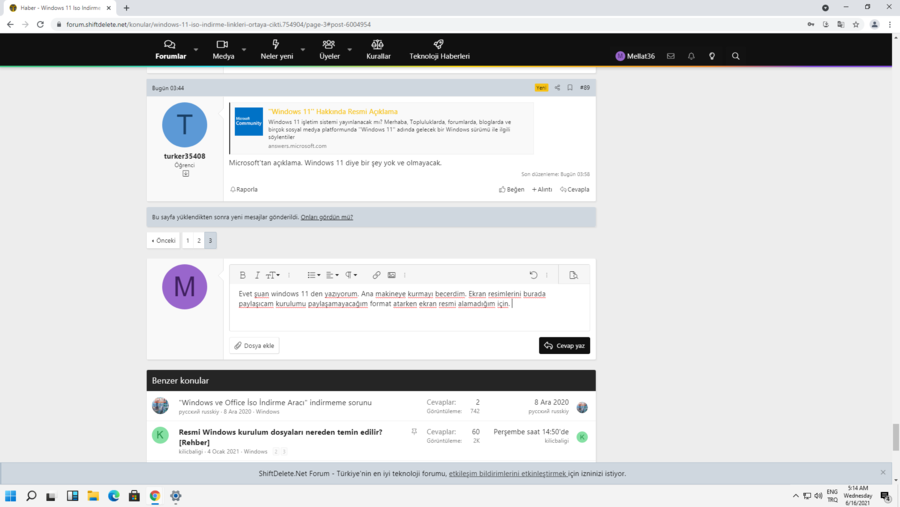900x507 pixels.
Task: Bookmark turker35408's post
Action: [570, 88]
